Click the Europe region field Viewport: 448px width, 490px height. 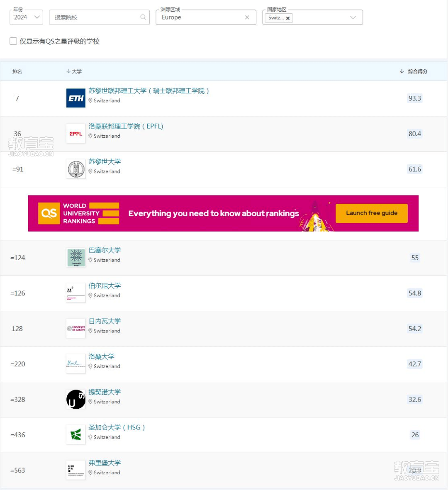[x=206, y=17]
